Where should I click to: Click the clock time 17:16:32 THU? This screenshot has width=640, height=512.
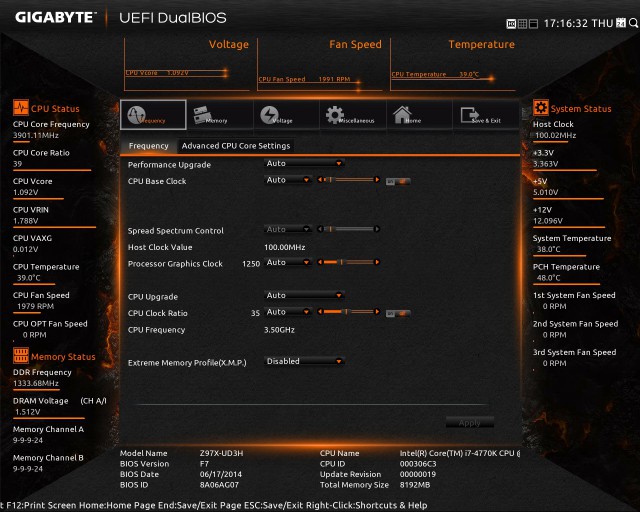pos(578,23)
